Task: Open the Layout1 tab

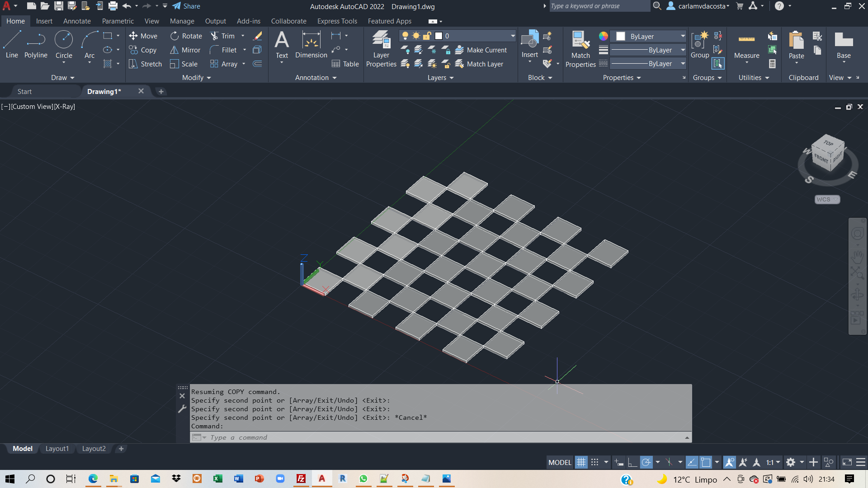Action: click(57, 449)
